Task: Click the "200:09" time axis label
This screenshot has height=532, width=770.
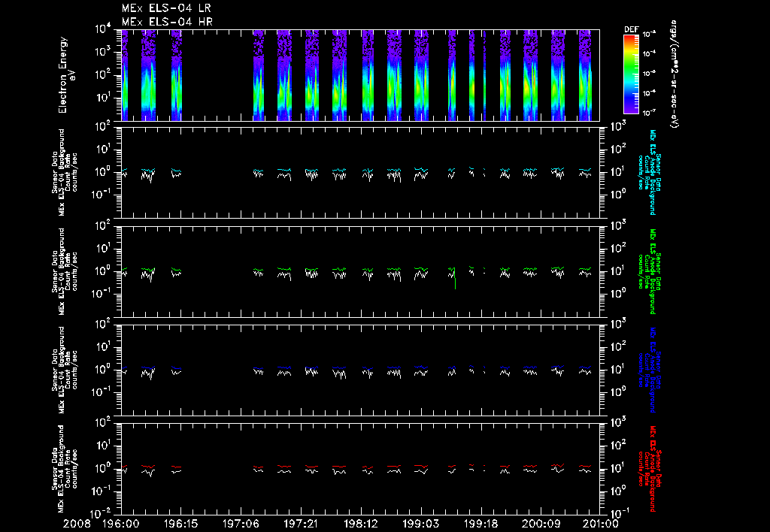Action: [x=540, y=524]
